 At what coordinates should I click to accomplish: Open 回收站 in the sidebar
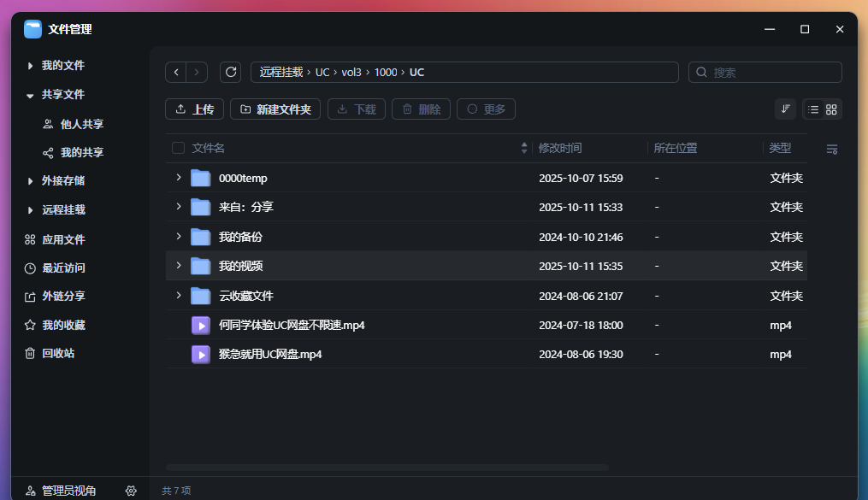58,353
